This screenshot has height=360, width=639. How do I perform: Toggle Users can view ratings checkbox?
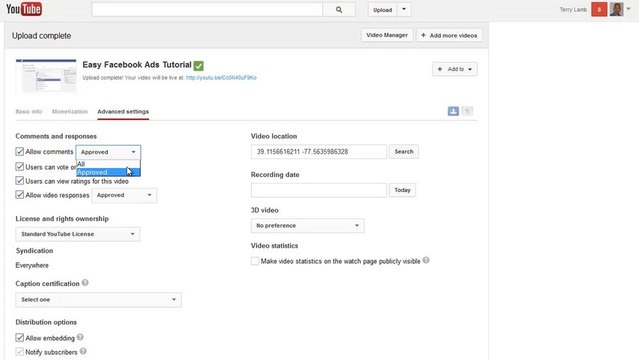[20, 181]
